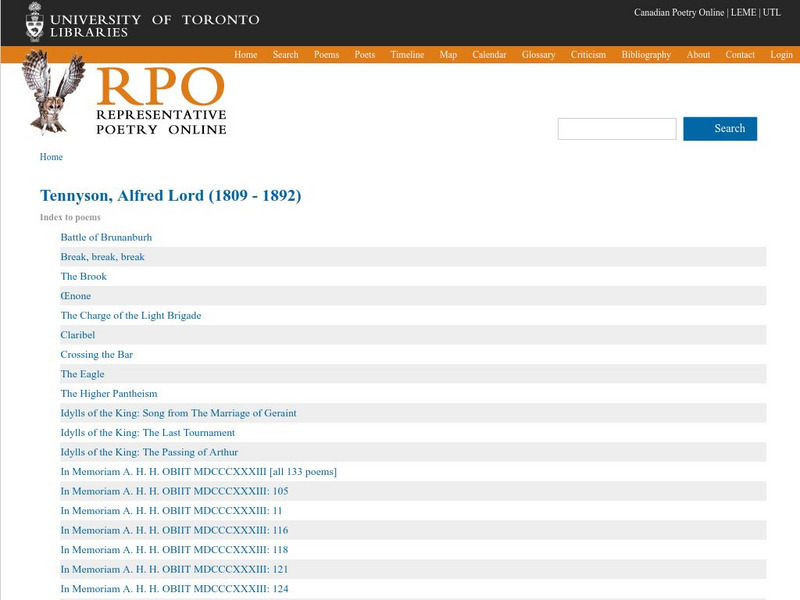Click the University of Toronto Libraries crest logo
Viewport: 800px width, 600px height.
35,22
